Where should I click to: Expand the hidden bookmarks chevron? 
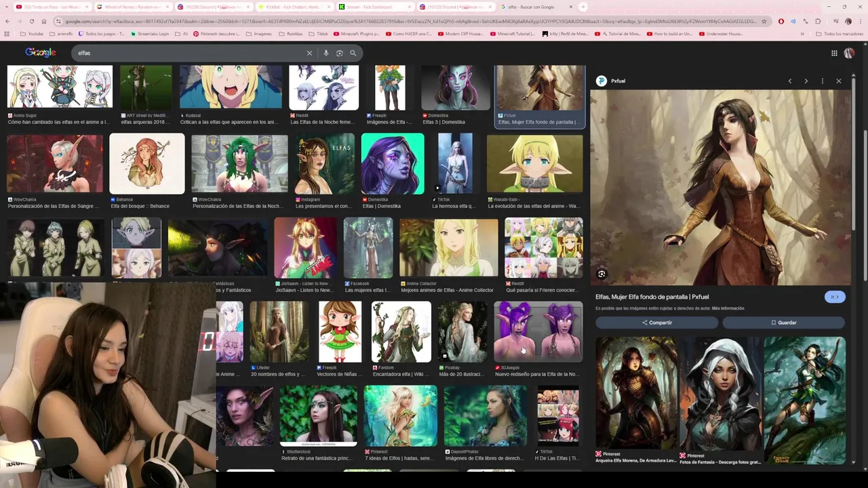[802, 33]
